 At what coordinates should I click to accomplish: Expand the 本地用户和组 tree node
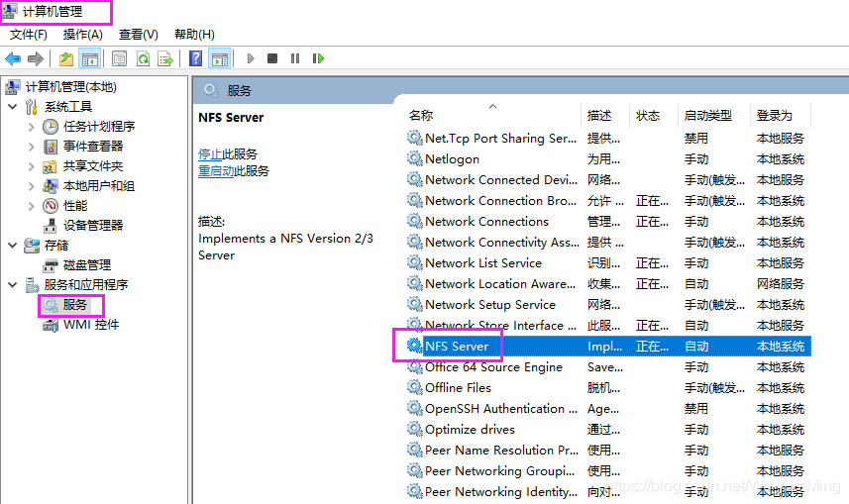tap(31, 186)
